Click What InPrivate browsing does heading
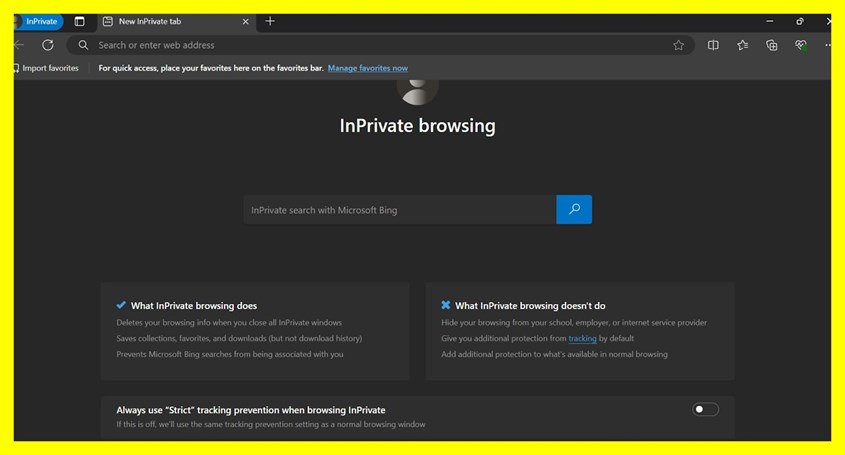 pyautogui.click(x=194, y=306)
